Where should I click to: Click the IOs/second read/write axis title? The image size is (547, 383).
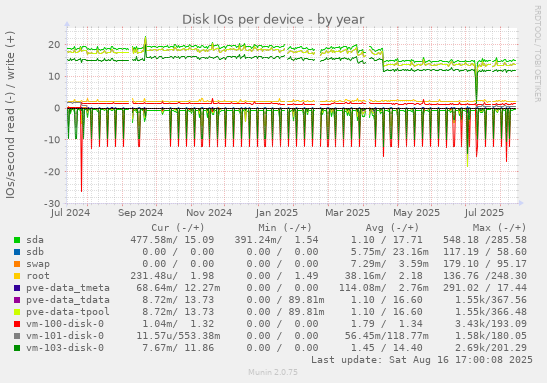pos(10,115)
